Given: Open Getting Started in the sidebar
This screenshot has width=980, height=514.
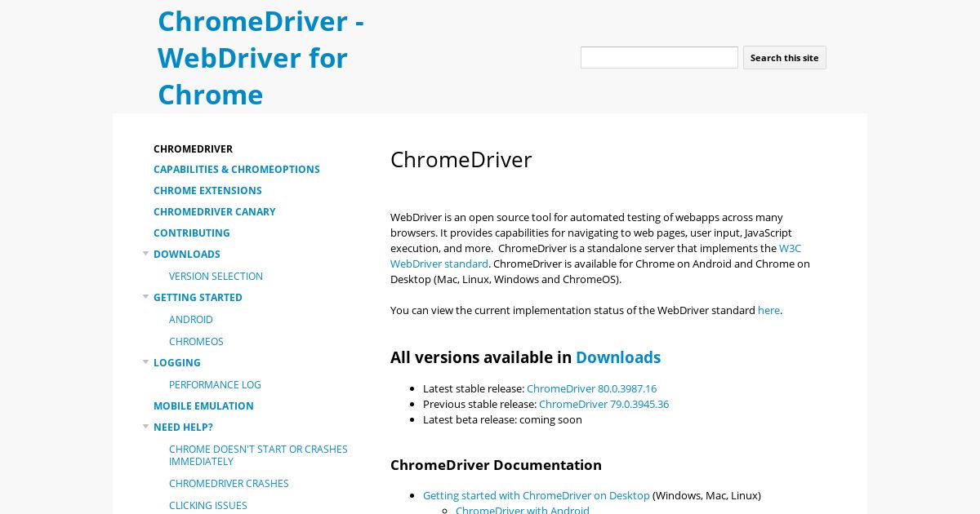Looking at the screenshot, I should click(198, 298).
